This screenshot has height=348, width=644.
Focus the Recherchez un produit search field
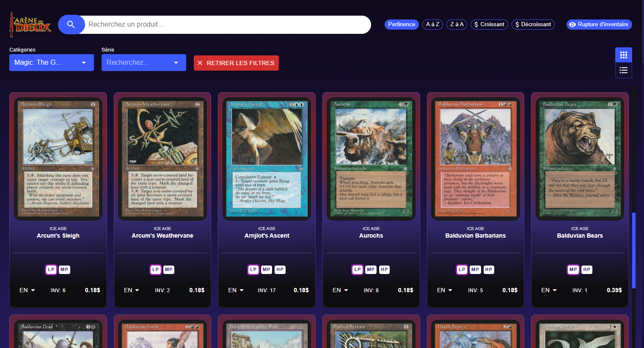pos(228,25)
